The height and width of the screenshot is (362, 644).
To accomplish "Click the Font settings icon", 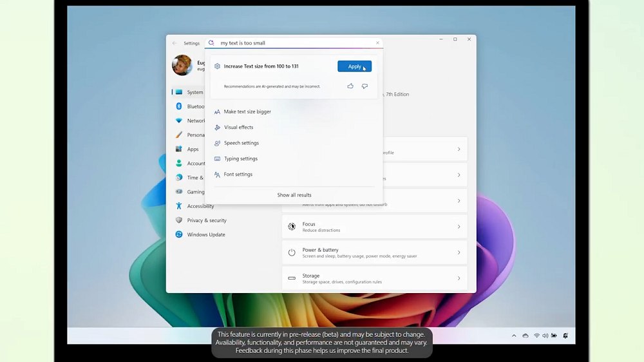I will (x=217, y=174).
